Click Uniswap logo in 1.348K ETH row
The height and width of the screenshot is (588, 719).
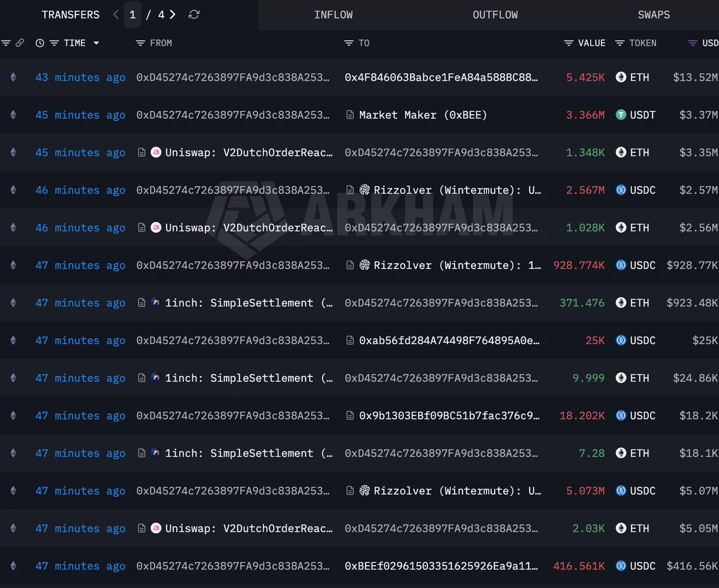tap(156, 152)
